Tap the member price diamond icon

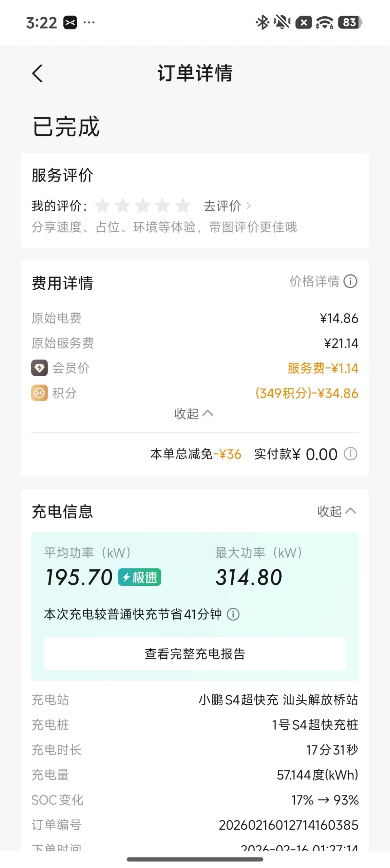(39, 368)
